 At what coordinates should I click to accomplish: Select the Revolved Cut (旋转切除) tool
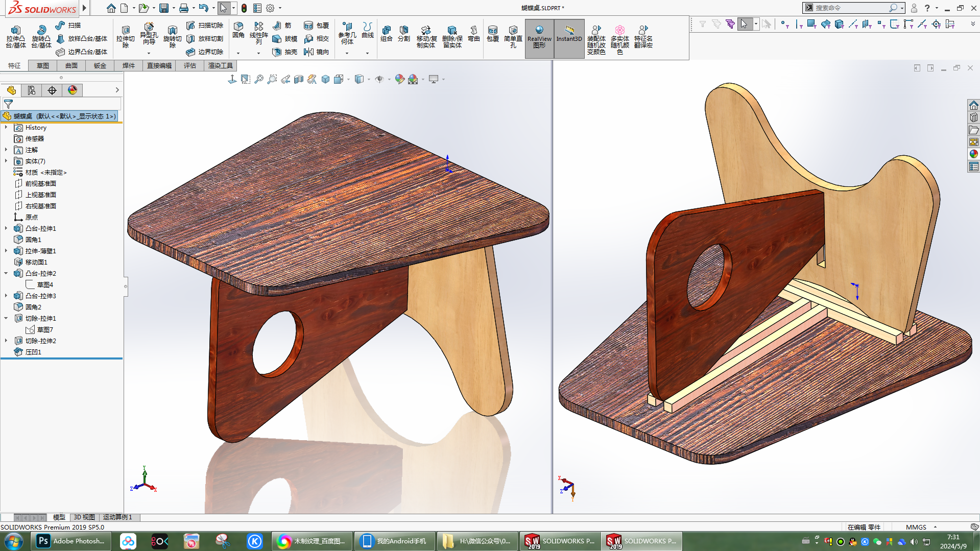(x=172, y=36)
